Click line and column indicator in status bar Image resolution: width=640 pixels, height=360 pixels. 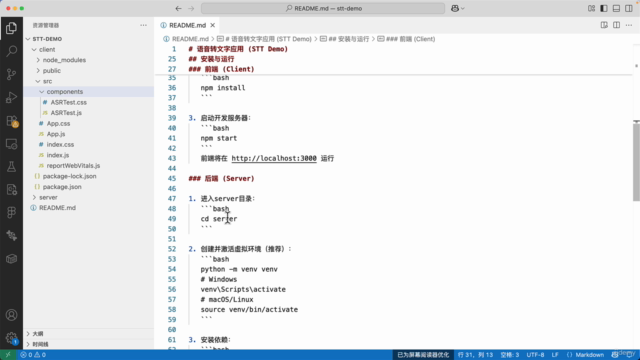coord(476,355)
